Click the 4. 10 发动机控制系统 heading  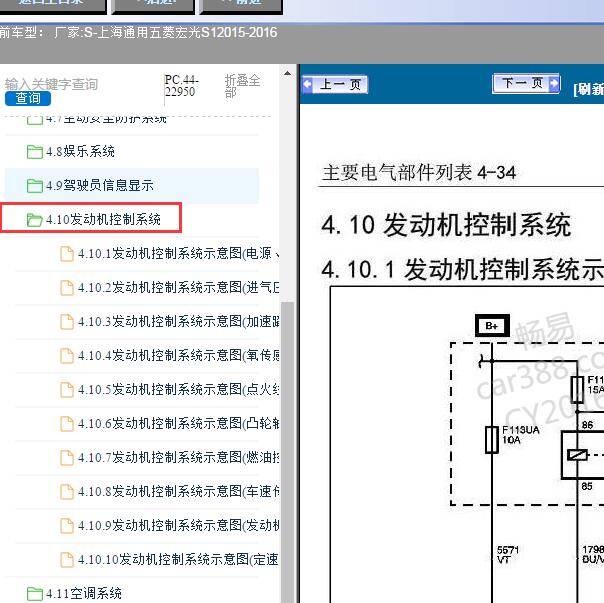click(446, 225)
